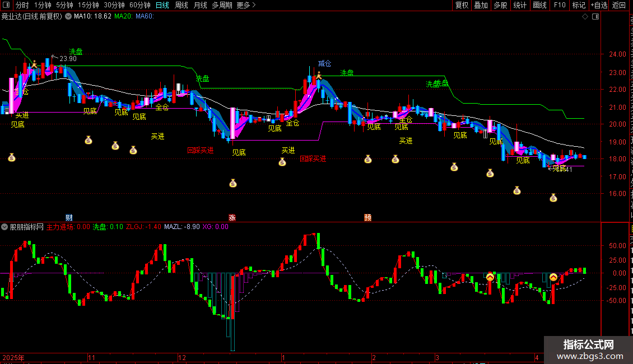The height and width of the screenshot is (364, 633).
Task: Open F10 company information
Action: point(560,5)
